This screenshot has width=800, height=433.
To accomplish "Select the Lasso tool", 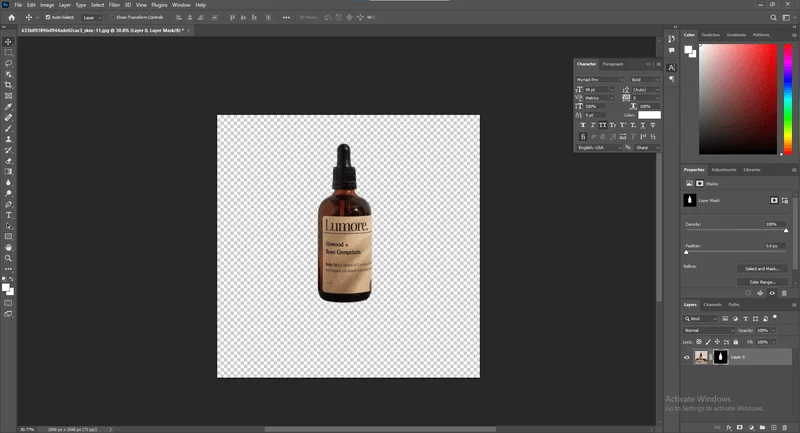I will click(8, 63).
